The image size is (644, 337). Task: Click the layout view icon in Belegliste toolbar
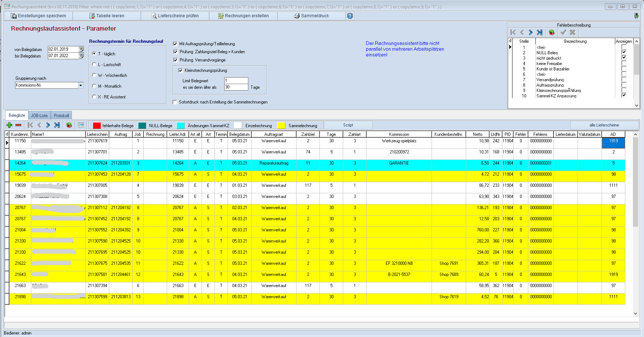81,125
